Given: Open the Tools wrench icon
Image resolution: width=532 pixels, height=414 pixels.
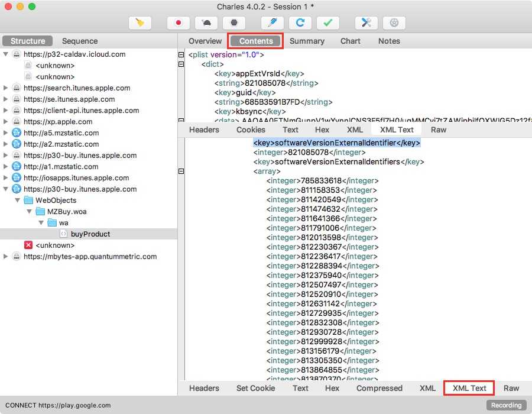Looking at the screenshot, I should (x=366, y=23).
